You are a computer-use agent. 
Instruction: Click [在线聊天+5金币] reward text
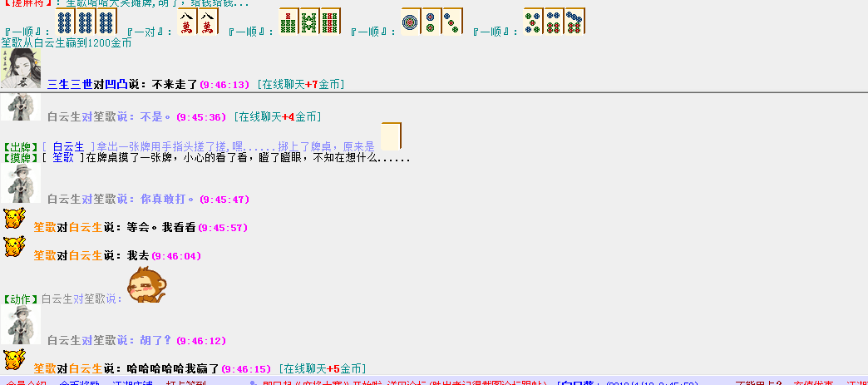tap(323, 368)
